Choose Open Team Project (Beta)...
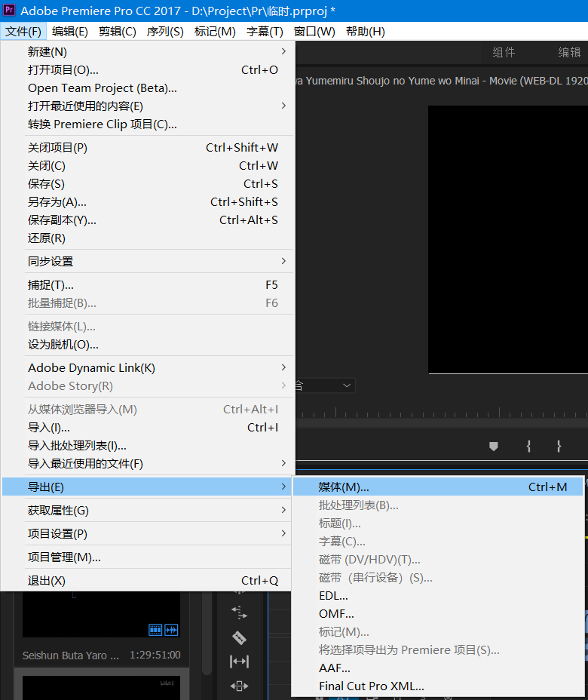Image resolution: width=588 pixels, height=700 pixels. click(147, 88)
